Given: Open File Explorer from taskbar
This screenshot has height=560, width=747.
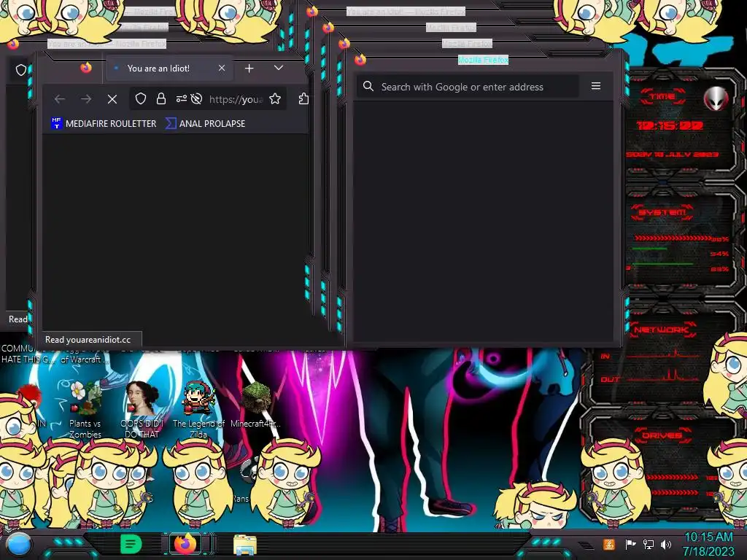Looking at the screenshot, I should tap(245, 545).
